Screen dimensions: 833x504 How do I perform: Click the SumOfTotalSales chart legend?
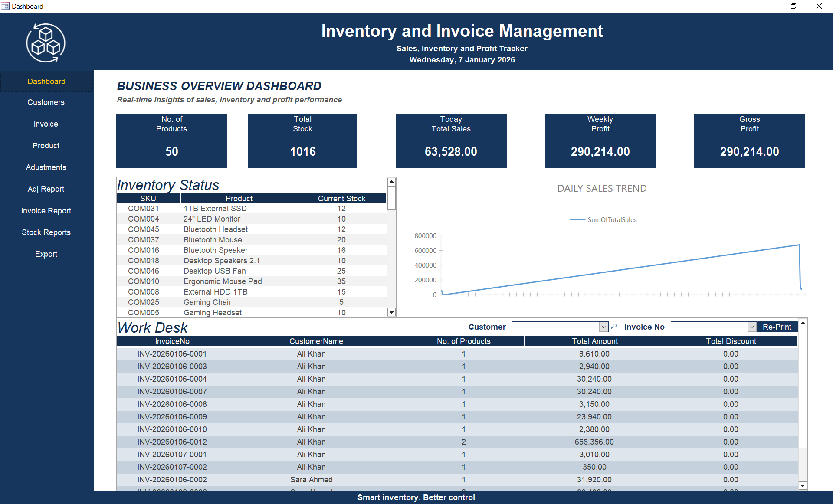[x=603, y=220]
